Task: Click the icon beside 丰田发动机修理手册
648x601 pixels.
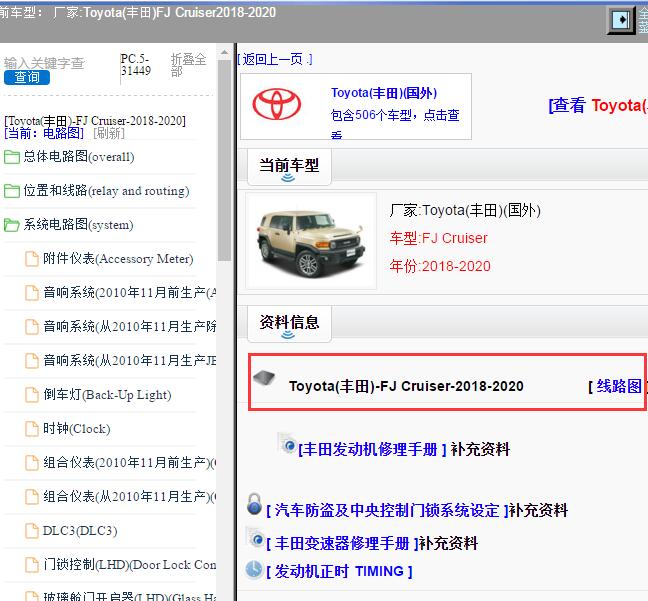Action: coord(287,444)
